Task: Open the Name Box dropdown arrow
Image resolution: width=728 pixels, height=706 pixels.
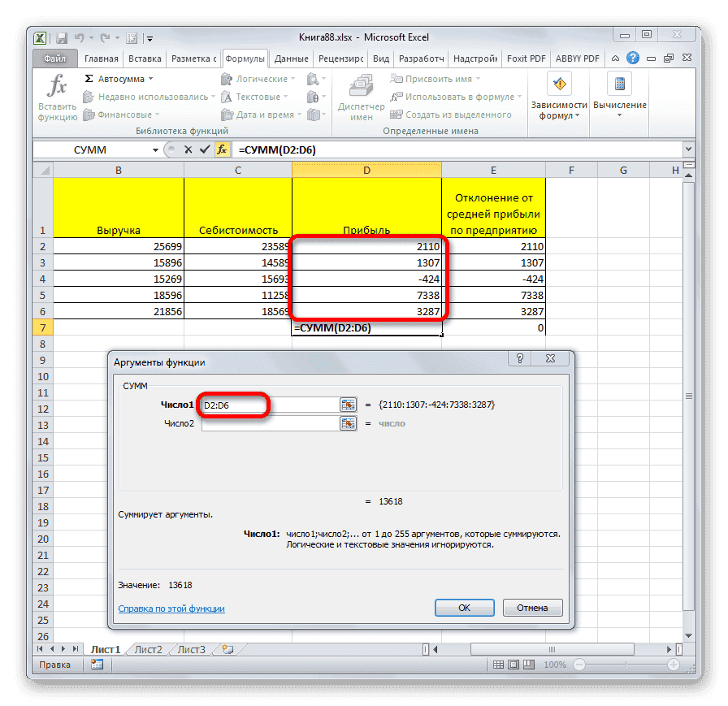Action: (156, 149)
